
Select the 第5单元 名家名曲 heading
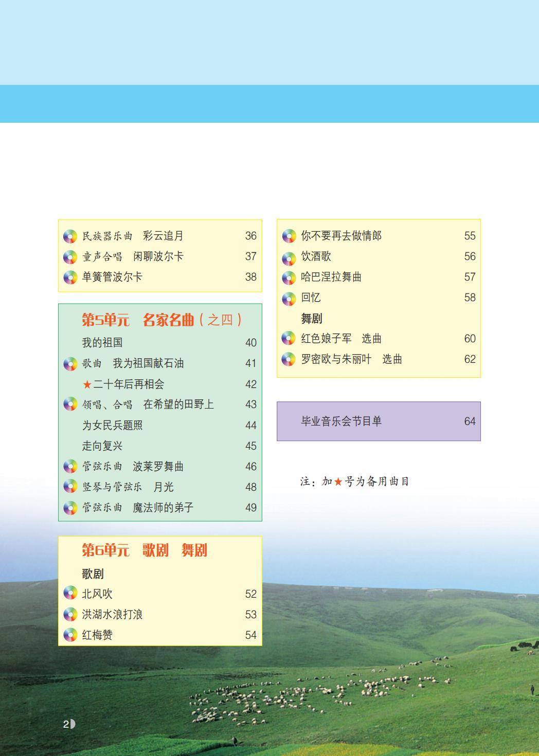(162, 320)
